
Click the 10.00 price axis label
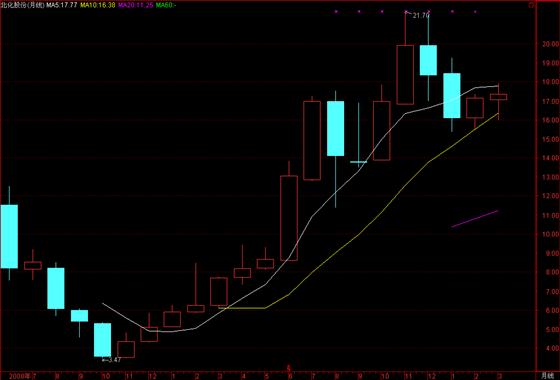pyautogui.click(x=549, y=234)
